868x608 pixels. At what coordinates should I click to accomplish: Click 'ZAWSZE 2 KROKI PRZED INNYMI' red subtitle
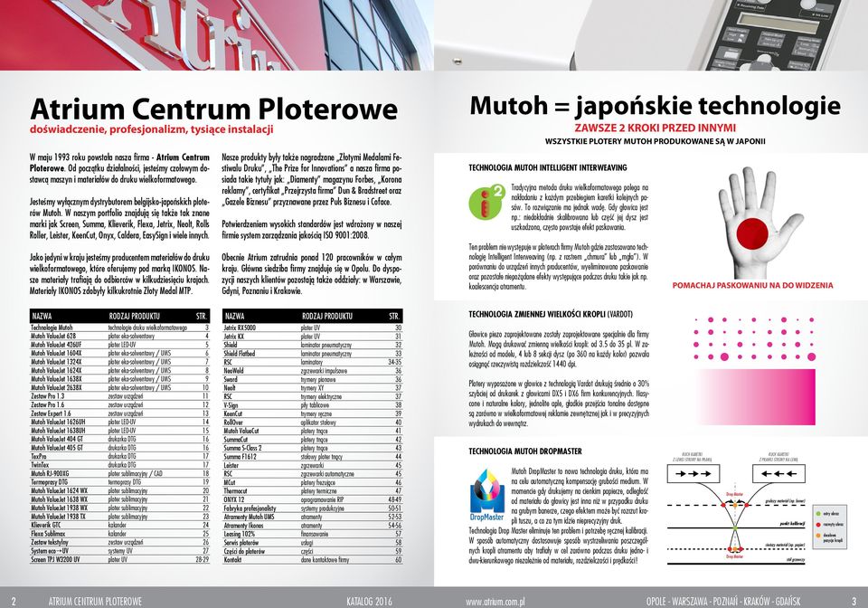(655, 128)
